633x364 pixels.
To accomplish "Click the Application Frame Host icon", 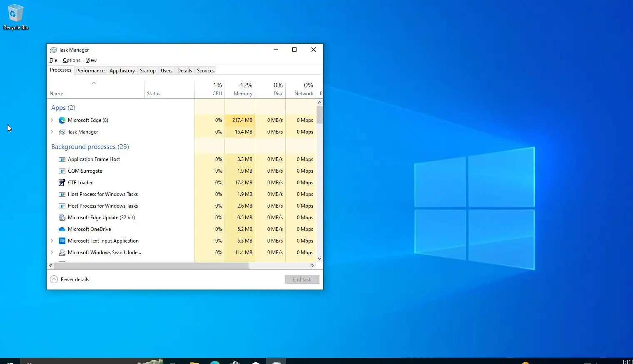I will pyautogui.click(x=62, y=159).
